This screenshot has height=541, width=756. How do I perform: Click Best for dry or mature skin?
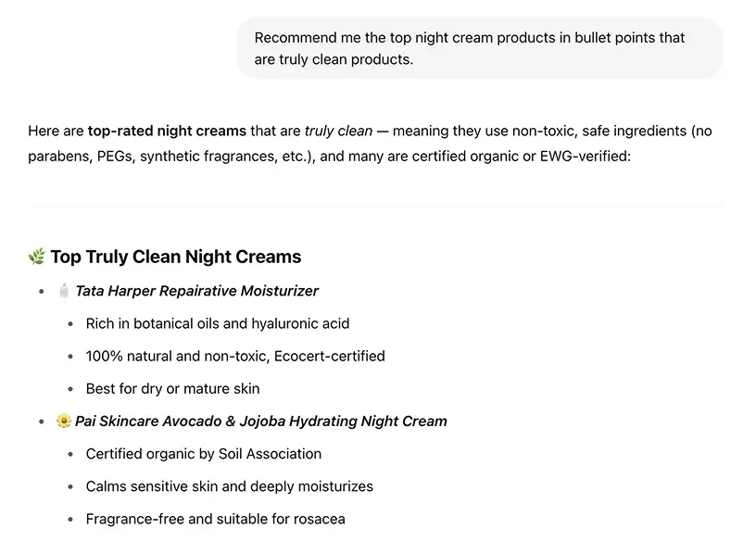(172, 389)
